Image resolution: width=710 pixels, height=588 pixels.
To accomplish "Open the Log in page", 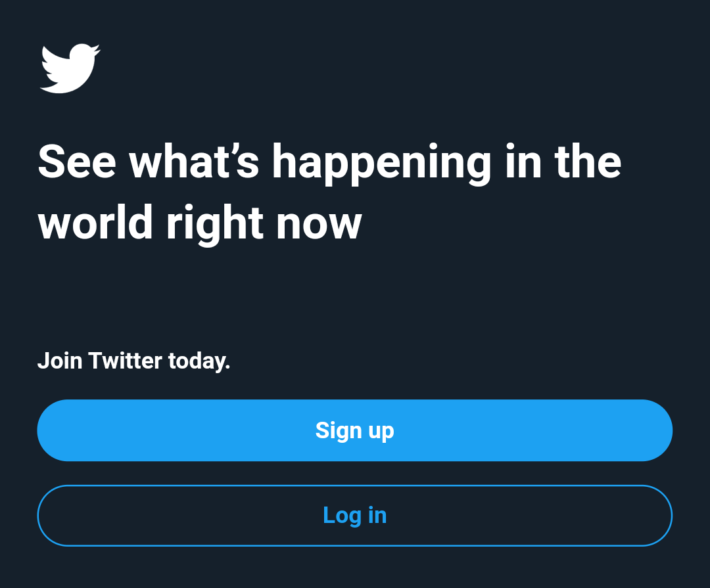I will click(354, 516).
